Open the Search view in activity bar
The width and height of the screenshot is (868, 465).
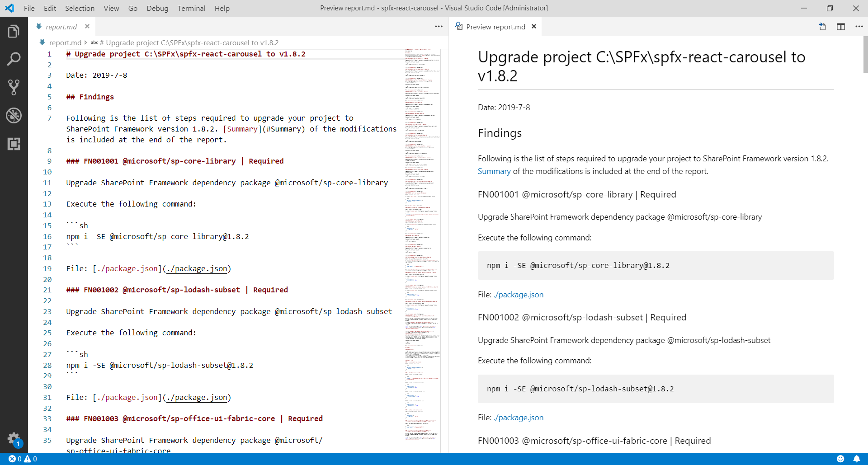[x=14, y=59]
